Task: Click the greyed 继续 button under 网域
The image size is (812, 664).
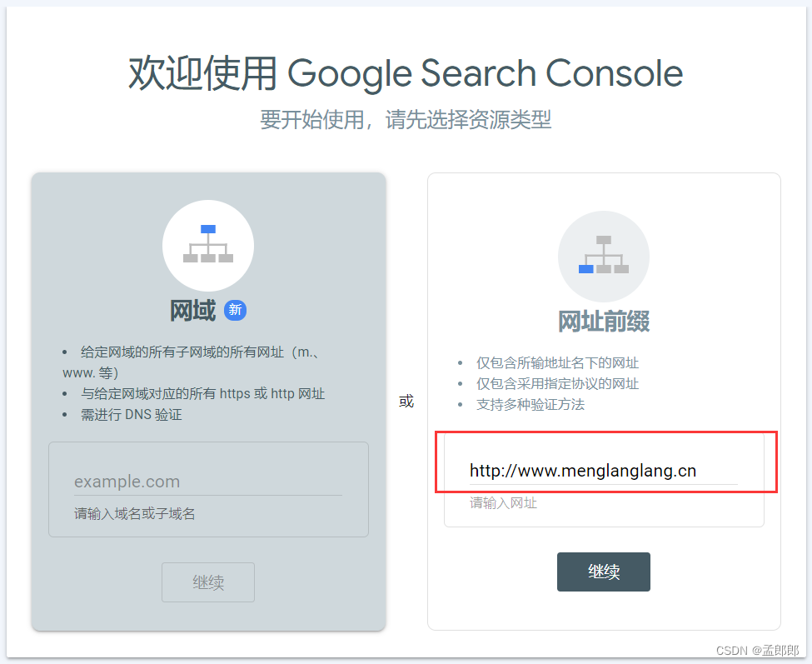Action: pos(208,582)
